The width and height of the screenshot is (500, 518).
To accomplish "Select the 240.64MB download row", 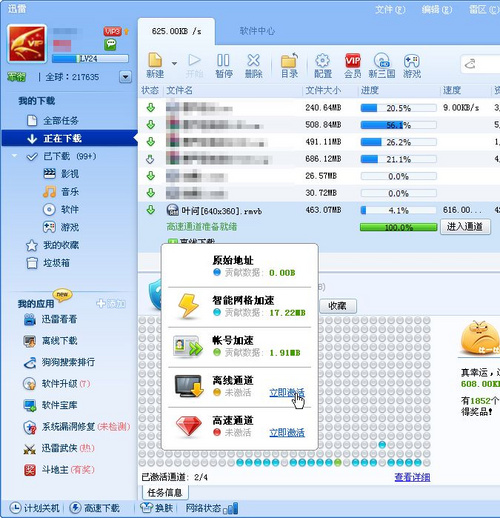I will pyautogui.click(x=319, y=108).
